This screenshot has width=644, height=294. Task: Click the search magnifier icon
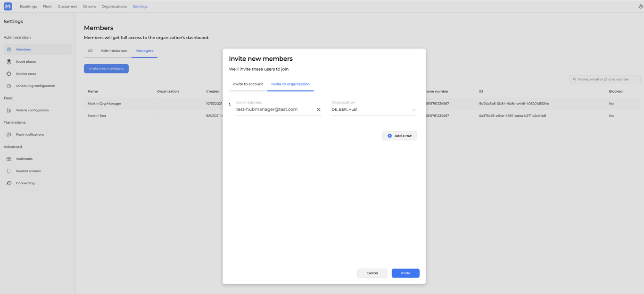pyautogui.click(x=575, y=79)
